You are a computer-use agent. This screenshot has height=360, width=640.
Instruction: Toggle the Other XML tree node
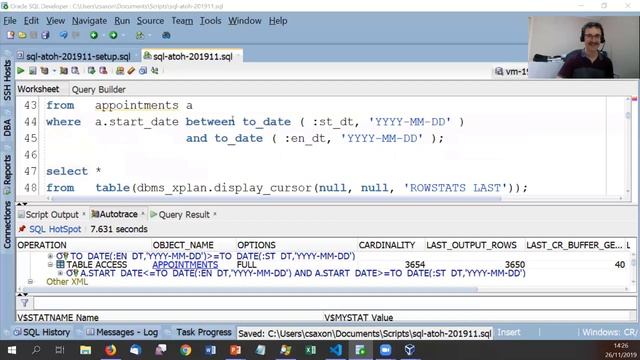[30, 282]
